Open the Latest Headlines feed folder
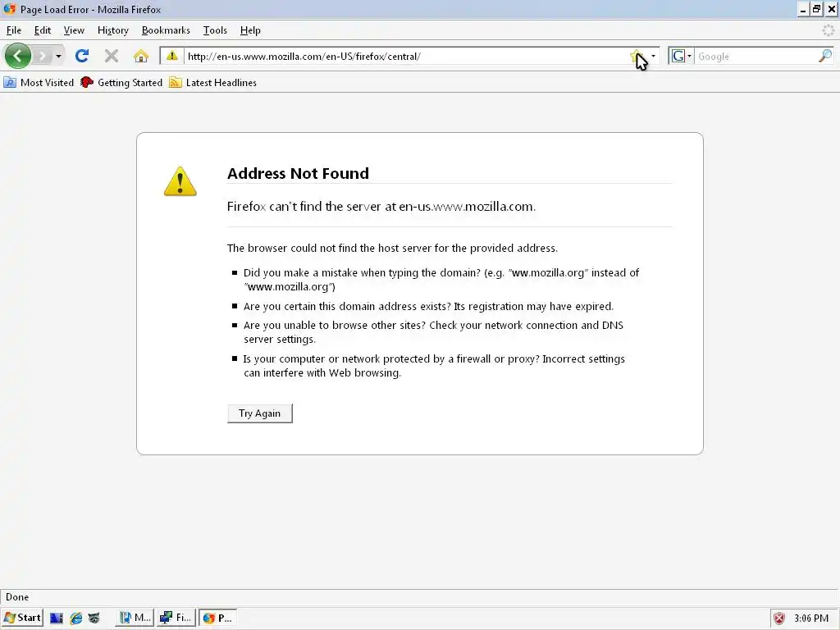 (212, 83)
